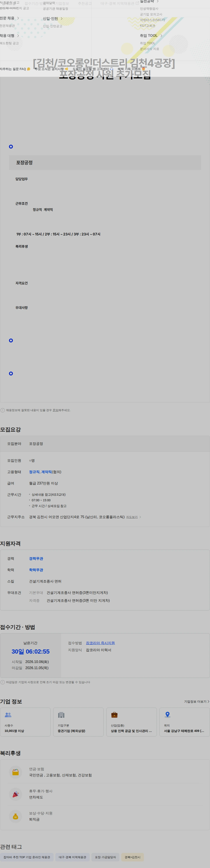Open 문서서식 자료 menu item
Viewport: 210px width, 868px height.
(x=149, y=49)
